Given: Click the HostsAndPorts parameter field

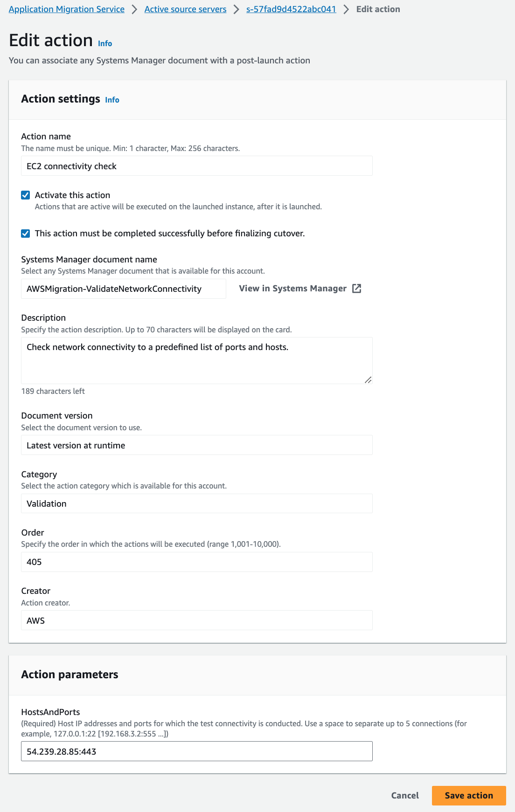Looking at the screenshot, I should click(196, 751).
